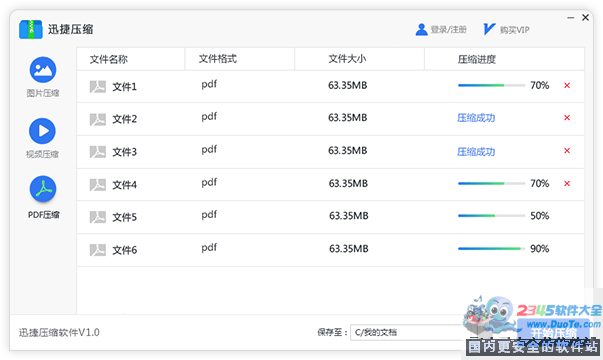Viewport: 603px width, 360px height.
Task: Click the 压缩进度 column header
Action: coord(477,59)
